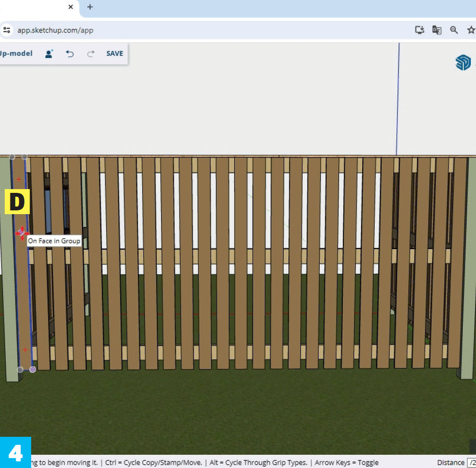Open the add collaborator person icon
Viewport: 476px width, 468px height.
49,54
